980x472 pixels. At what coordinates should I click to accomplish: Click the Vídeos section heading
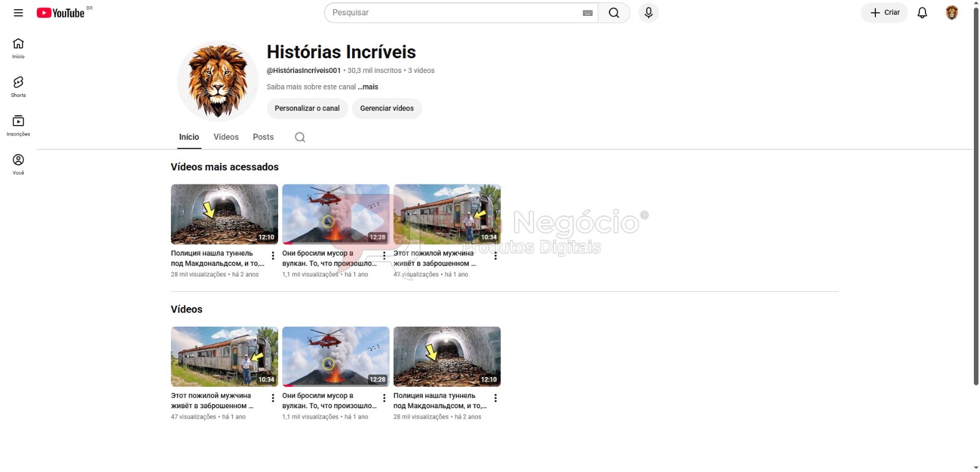[187, 310]
